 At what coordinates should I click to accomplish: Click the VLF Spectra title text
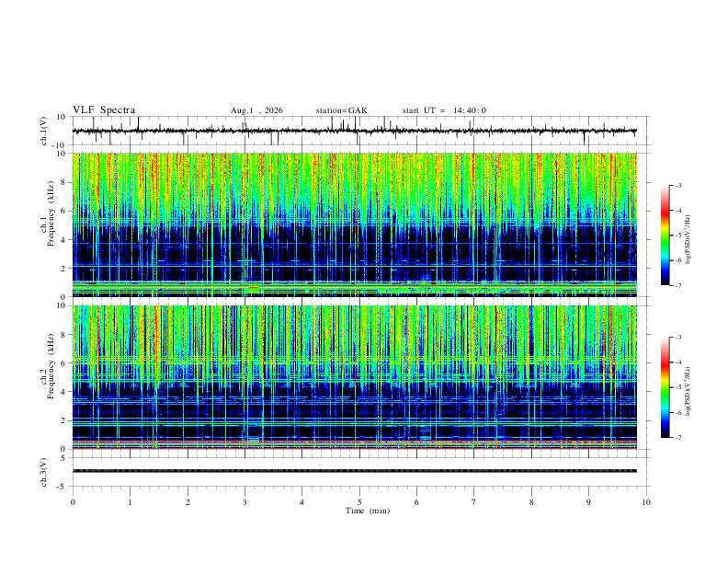tap(104, 110)
